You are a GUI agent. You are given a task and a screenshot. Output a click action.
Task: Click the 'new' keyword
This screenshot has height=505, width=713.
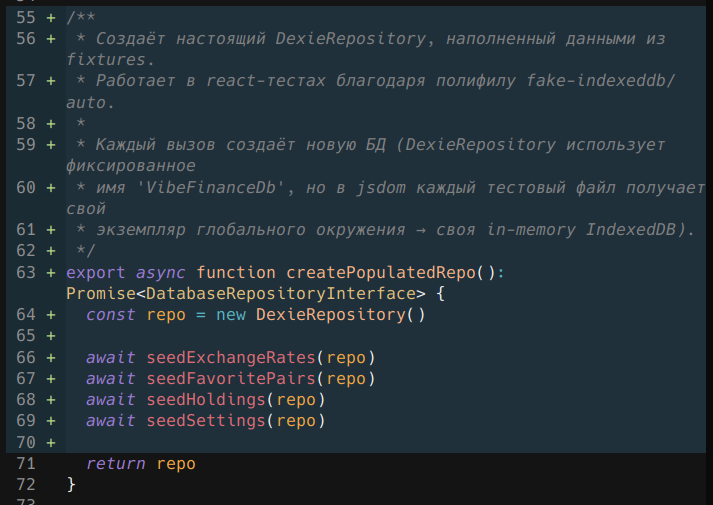[231, 315]
